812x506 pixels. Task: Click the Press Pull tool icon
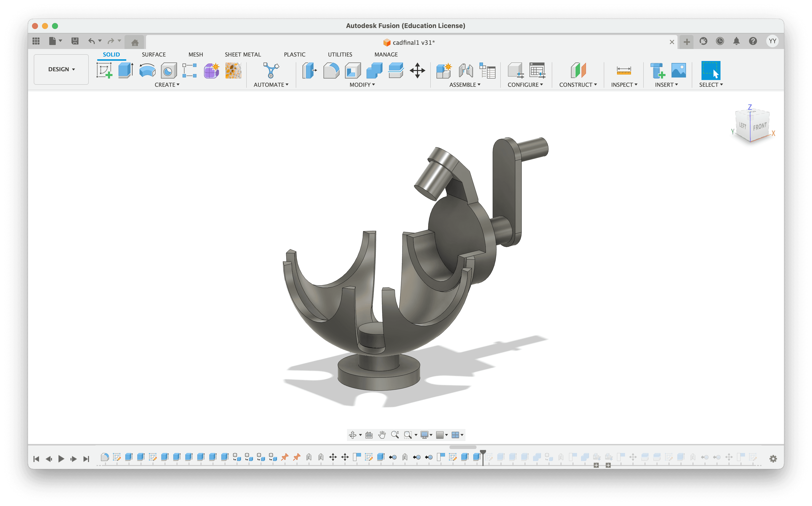tap(309, 70)
